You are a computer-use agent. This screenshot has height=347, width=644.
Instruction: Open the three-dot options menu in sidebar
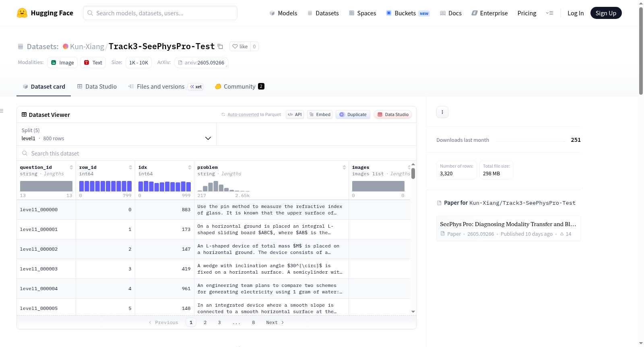click(x=442, y=112)
